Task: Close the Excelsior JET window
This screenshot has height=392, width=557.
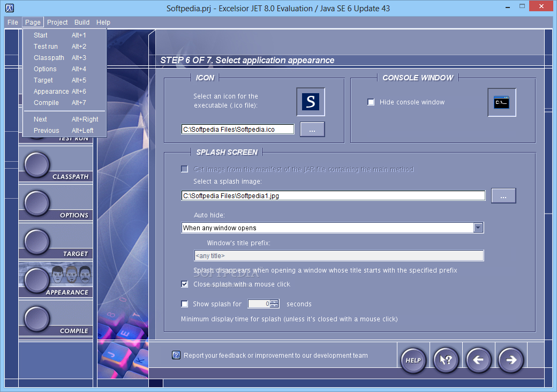Action: point(541,6)
